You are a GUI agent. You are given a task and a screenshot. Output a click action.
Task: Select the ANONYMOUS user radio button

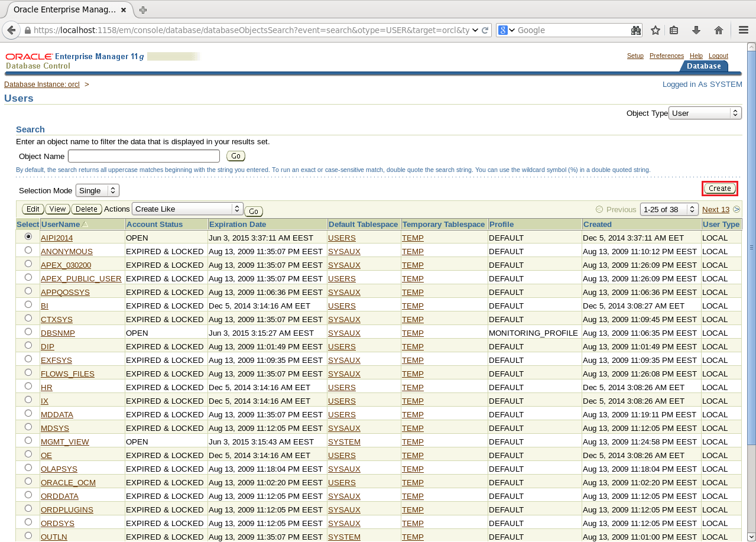point(28,250)
